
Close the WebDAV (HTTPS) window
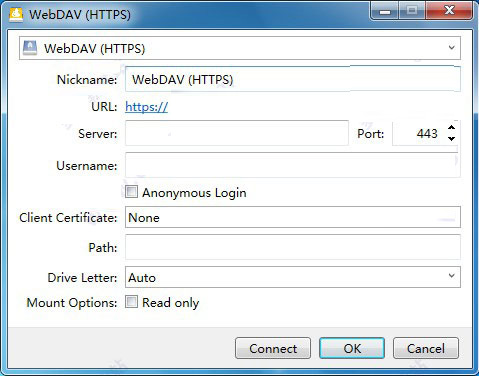[x=449, y=11]
